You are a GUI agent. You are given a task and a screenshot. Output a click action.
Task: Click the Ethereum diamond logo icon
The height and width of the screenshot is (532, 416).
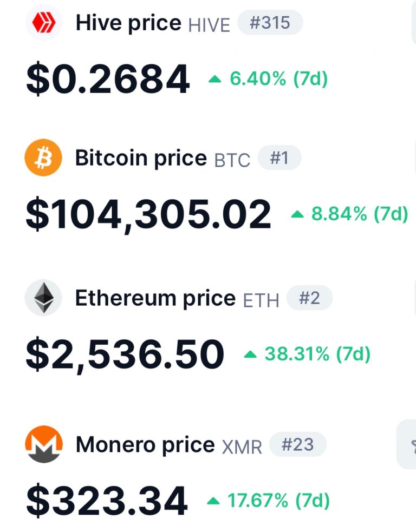coord(43,298)
